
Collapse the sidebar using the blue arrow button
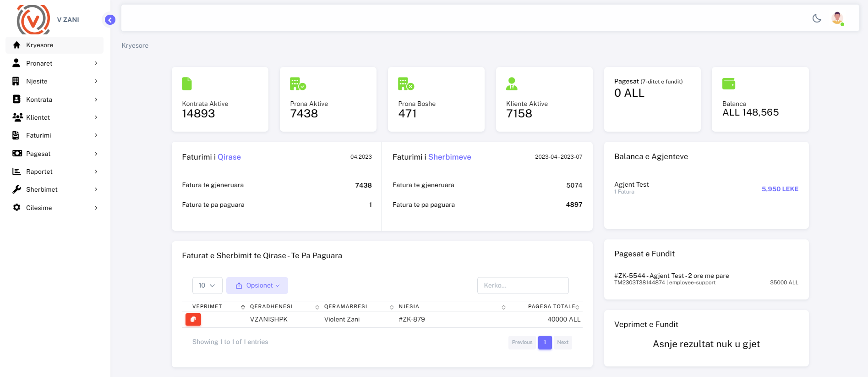coord(110,20)
